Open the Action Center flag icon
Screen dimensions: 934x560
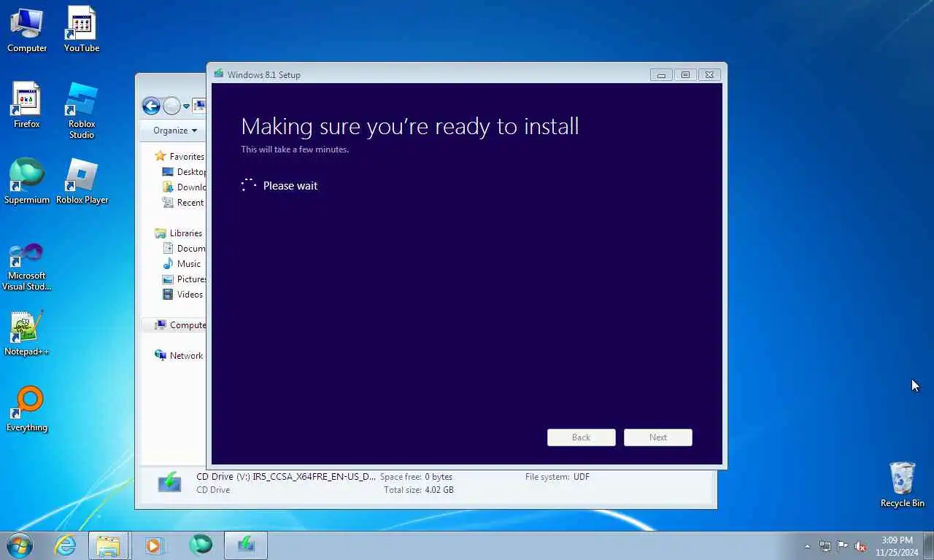point(842,546)
